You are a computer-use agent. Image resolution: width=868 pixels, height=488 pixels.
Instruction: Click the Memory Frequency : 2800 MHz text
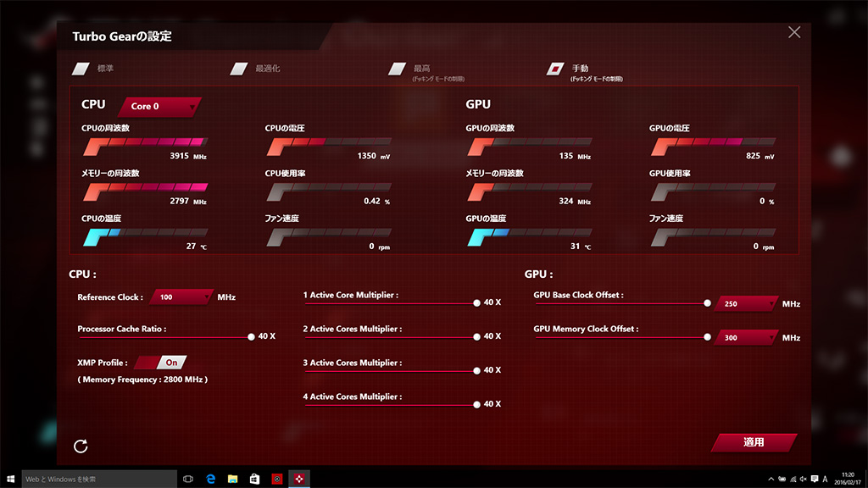142,380
